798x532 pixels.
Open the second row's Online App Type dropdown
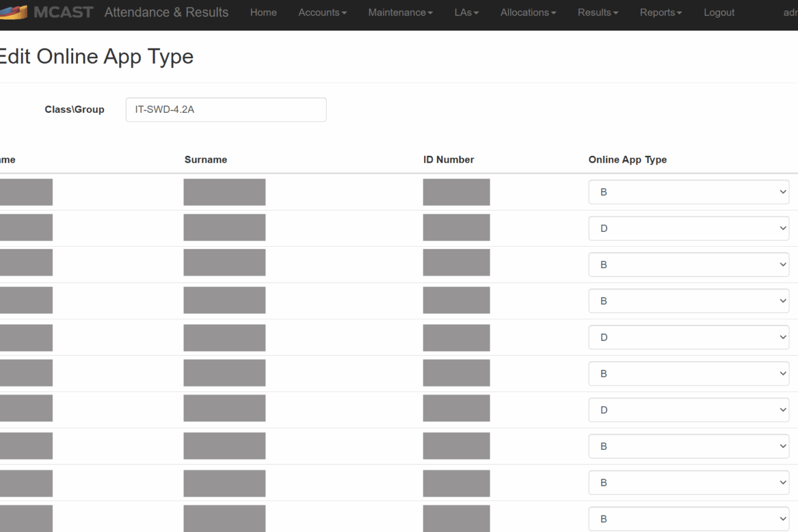pyautogui.click(x=688, y=228)
